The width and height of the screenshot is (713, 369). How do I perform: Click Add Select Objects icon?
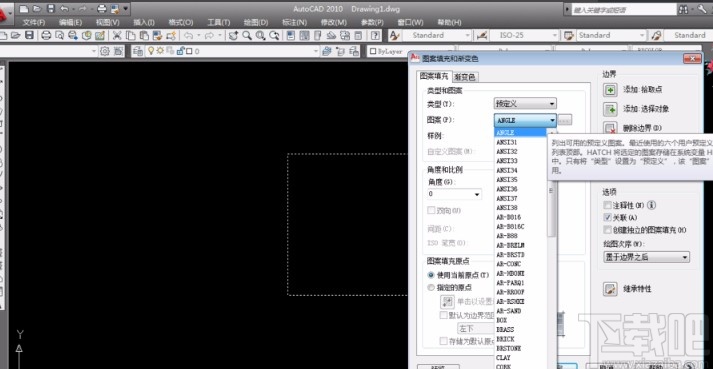point(610,109)
